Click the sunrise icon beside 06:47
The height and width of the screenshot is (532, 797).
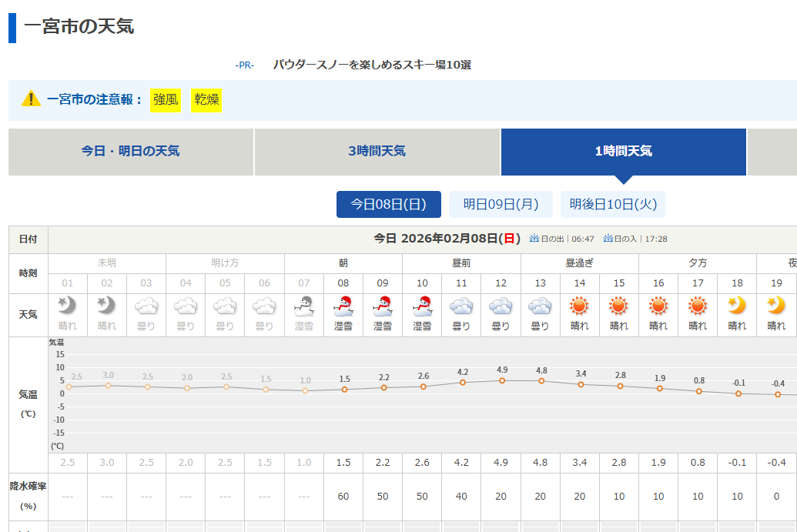(534, 239)
